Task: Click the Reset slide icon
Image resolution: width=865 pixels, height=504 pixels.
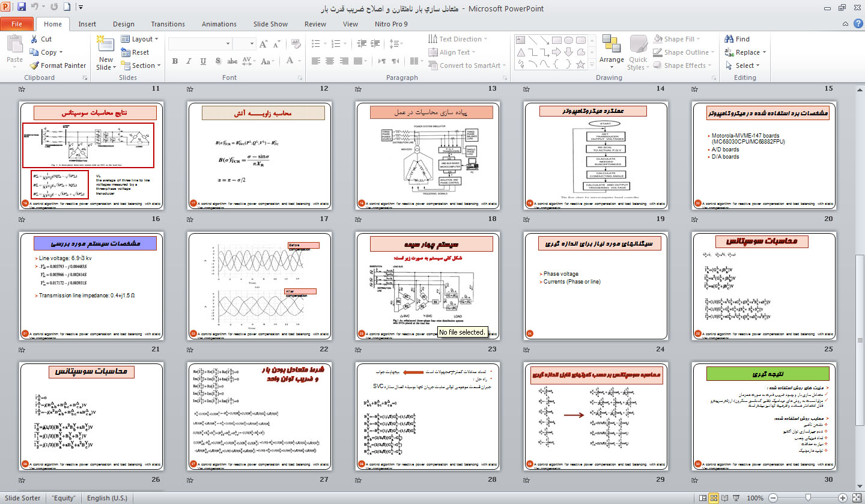Action: 126,52
